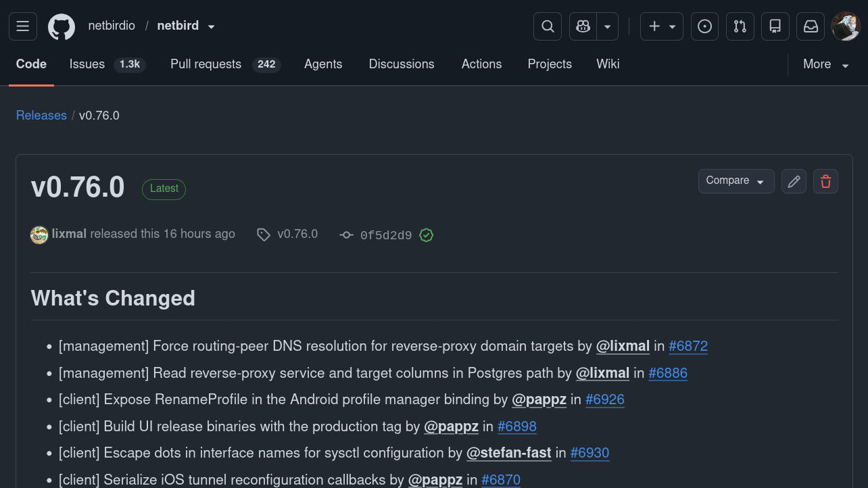Open pull request #6872
The height and width of the screenshot is (488, 868).
[x=688, y=346]
